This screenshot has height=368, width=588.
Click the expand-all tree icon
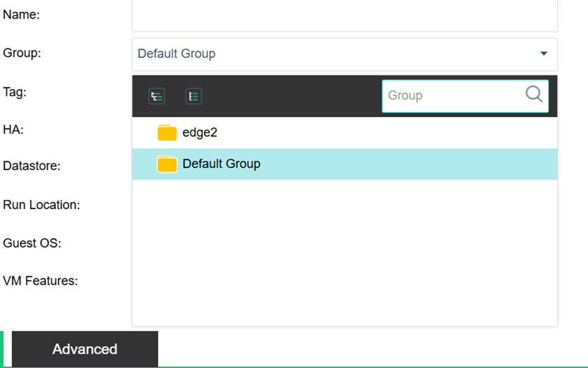tap(157, 97)
